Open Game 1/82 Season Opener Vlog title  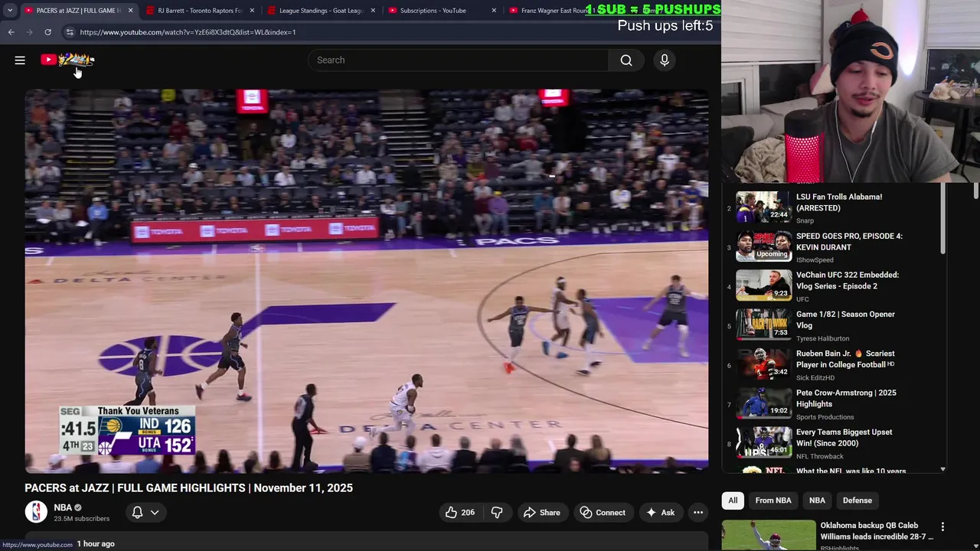point(845,320)
